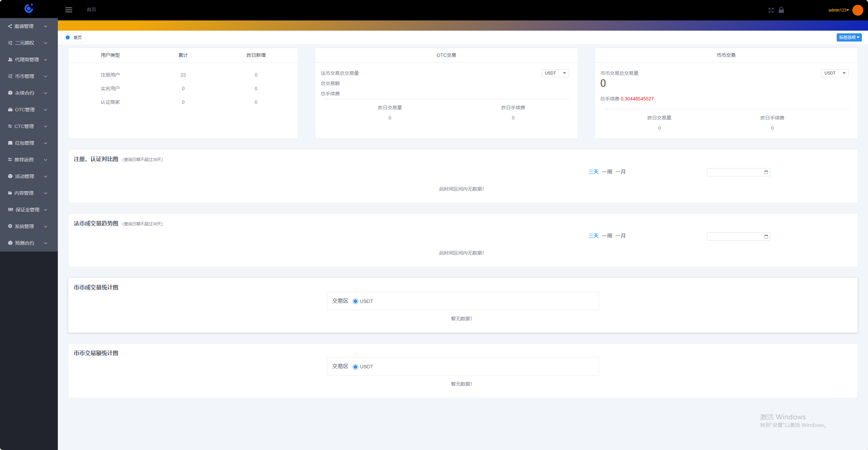
Task: Select the USDT radio in 币币交易额统计图
Action: click(x=355, y=367)
